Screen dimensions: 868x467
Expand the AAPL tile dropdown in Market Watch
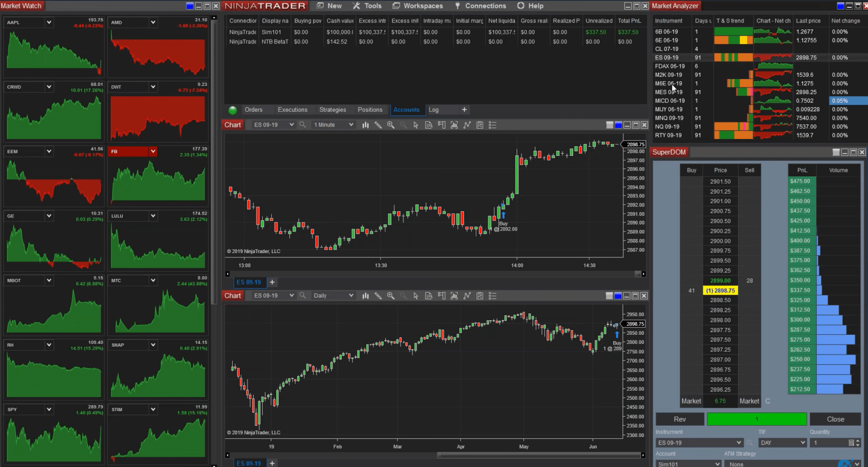pos(49,23)
